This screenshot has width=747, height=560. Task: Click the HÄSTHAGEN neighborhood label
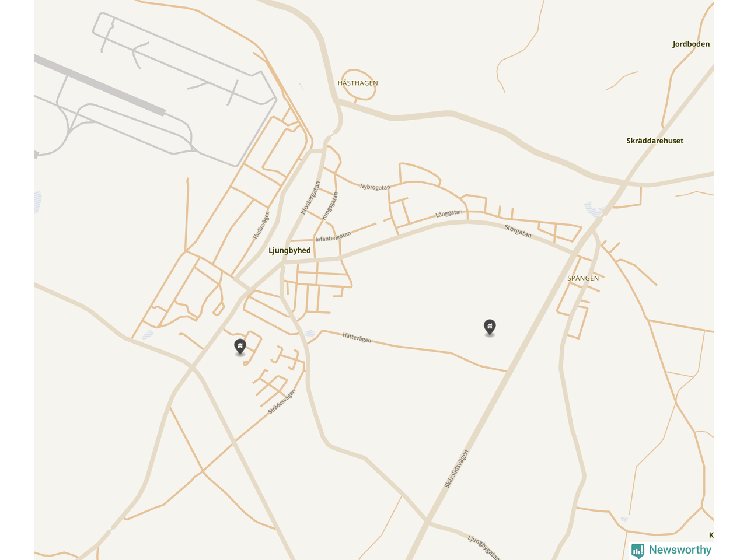point(358,83)
